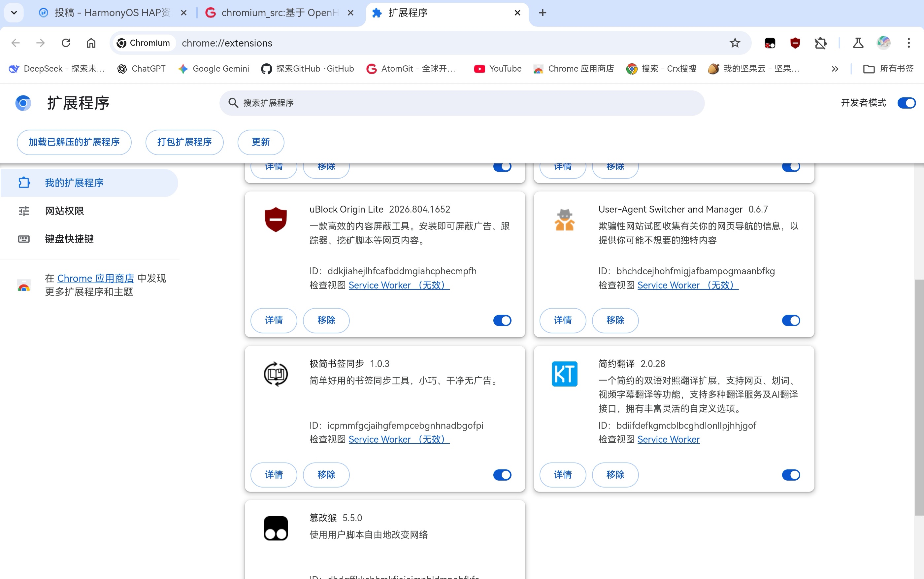Image resolution: width=924 pixels, height=579 pixels.
Task: Select the 扩展程序 tab
Action: tap(447, 13)
